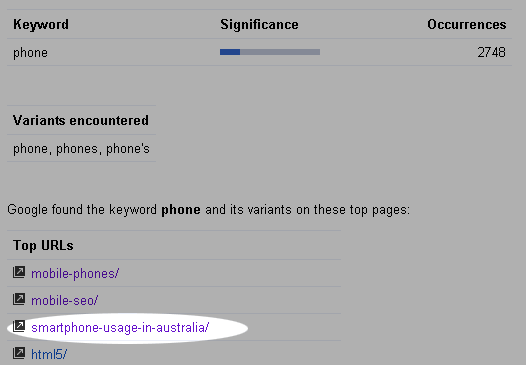Select the phone keyword cell in table
526x365 pixels.
pyautogui.click(x=30, y=53)
